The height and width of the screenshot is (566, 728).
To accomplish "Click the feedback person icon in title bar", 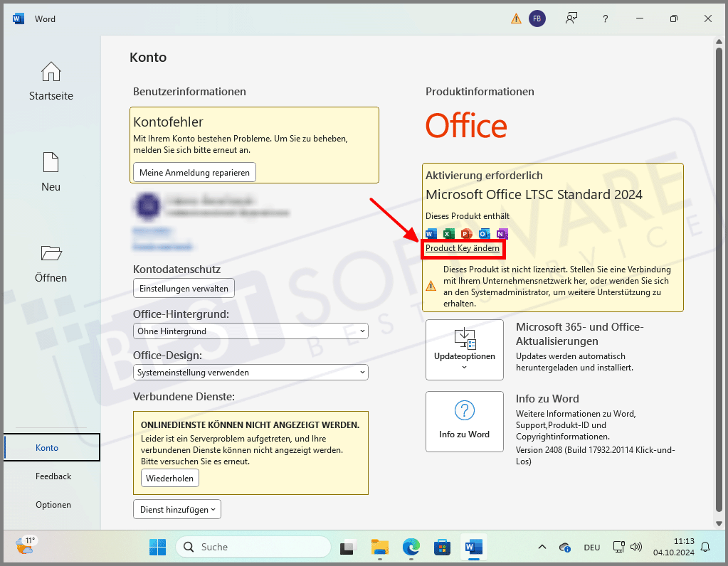I will click(571, 18).
